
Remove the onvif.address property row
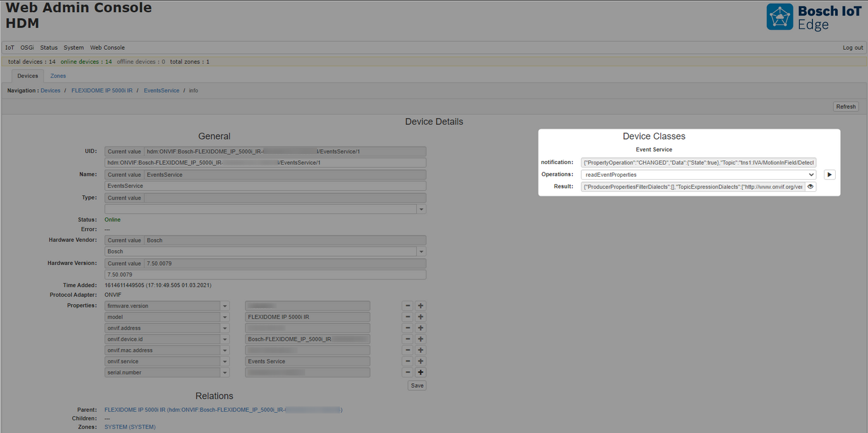pos(407,328)
